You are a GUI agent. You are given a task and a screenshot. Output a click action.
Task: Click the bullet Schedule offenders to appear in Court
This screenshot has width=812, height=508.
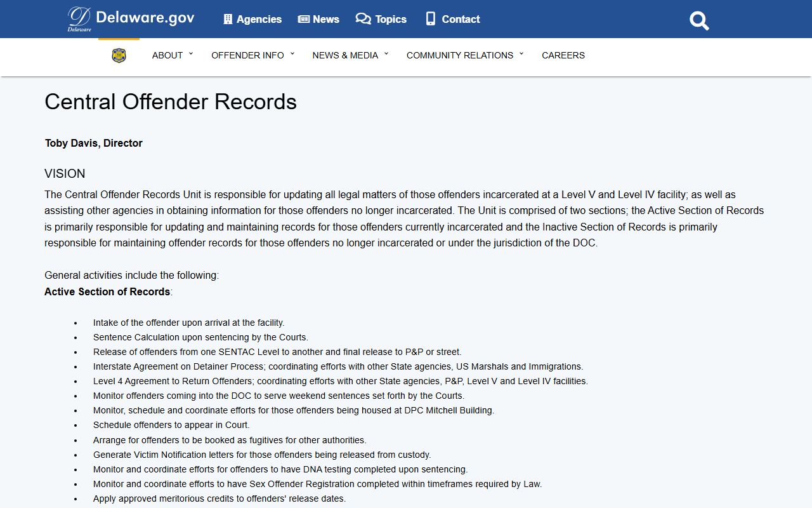click(x=171, y=425)
